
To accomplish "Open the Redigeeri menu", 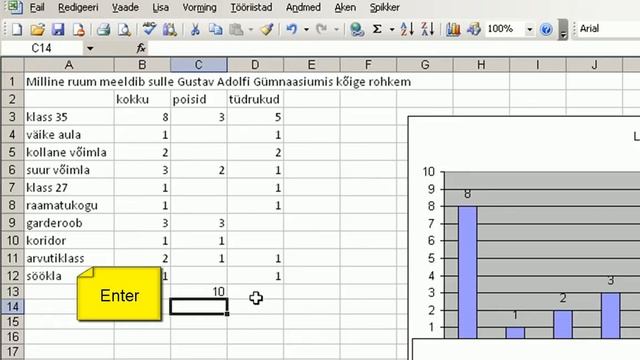I will 78,7.
